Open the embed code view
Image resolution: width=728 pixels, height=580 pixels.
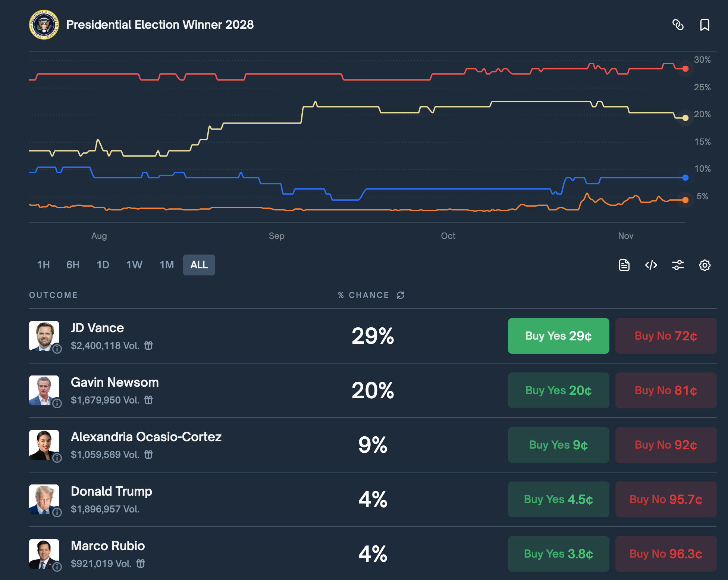pos(651,265)
